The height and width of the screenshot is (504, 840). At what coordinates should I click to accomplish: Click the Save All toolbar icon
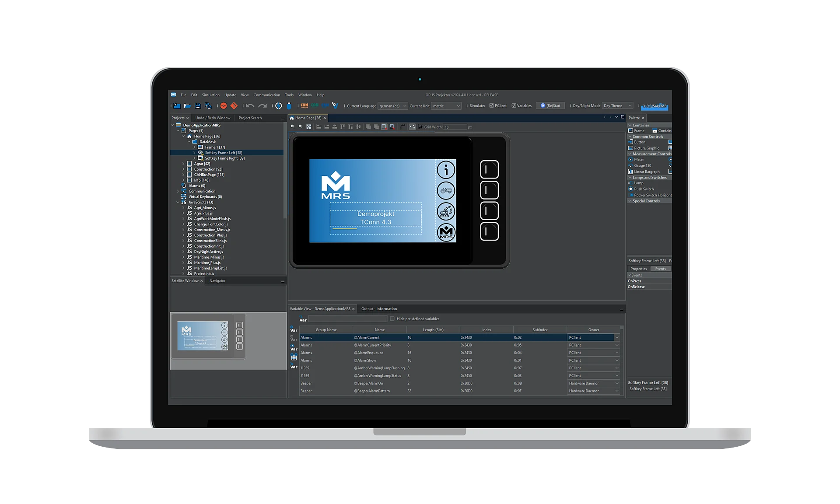point(208,106)
